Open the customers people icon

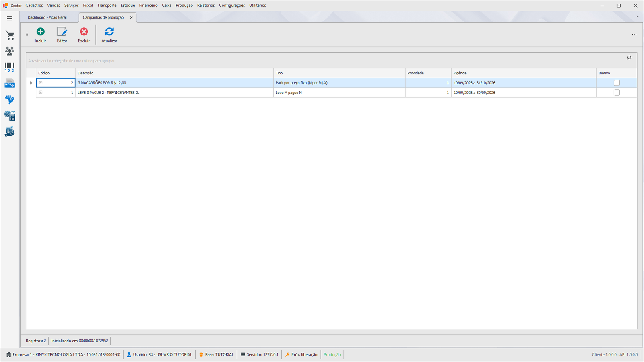(x=10, y=51)
